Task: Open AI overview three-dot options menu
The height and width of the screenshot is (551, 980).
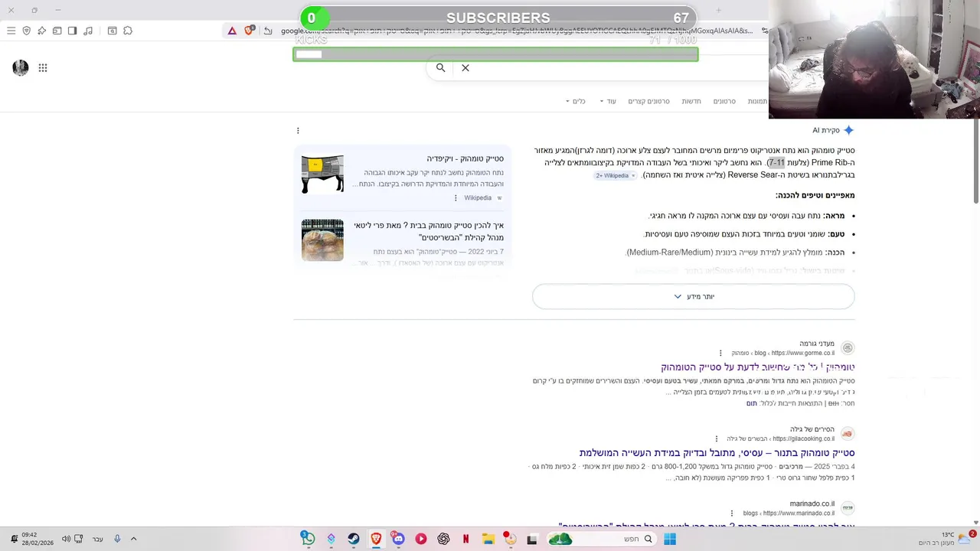Action: coord(298,131)
